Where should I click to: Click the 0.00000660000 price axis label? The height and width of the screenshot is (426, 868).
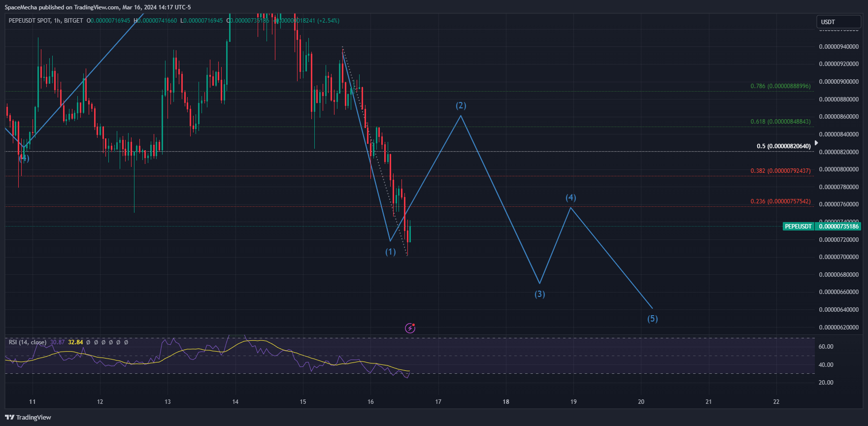coord(839,292)
